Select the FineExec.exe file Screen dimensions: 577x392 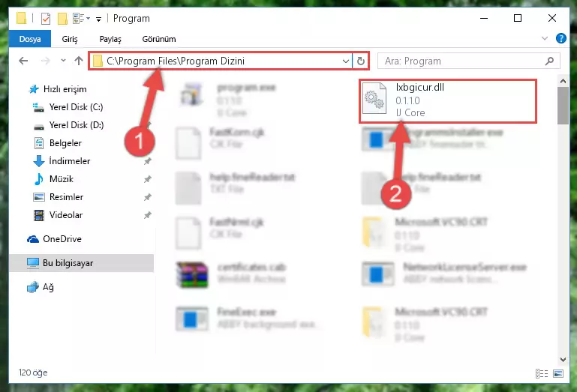pos(248,319)
